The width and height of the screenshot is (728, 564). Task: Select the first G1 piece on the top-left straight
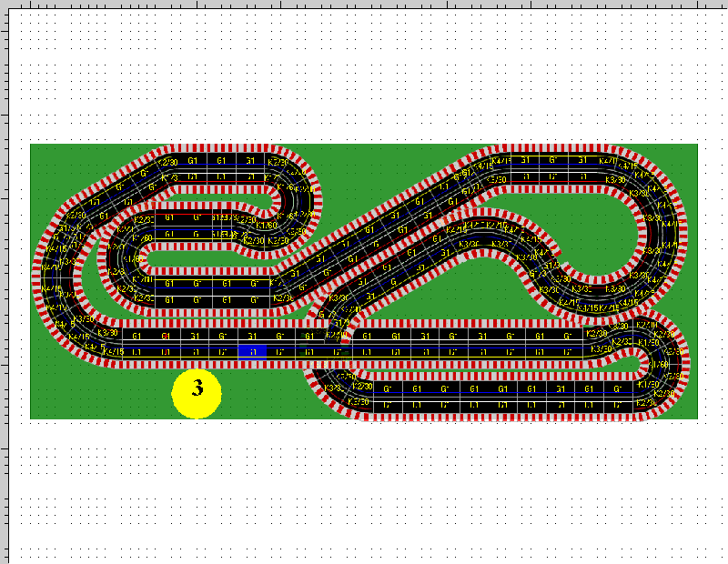(x=193, y=161)
